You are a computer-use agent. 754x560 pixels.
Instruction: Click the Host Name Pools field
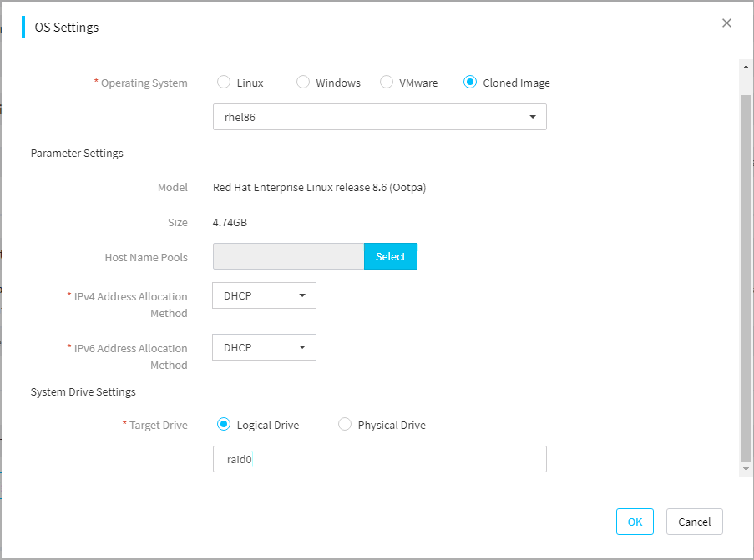click(289, 256)
